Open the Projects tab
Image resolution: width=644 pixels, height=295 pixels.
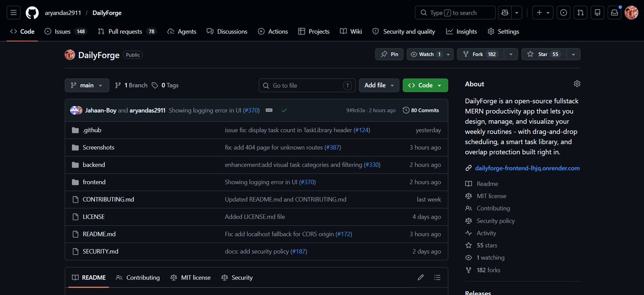pyautogui.click(x=314, y=32)
